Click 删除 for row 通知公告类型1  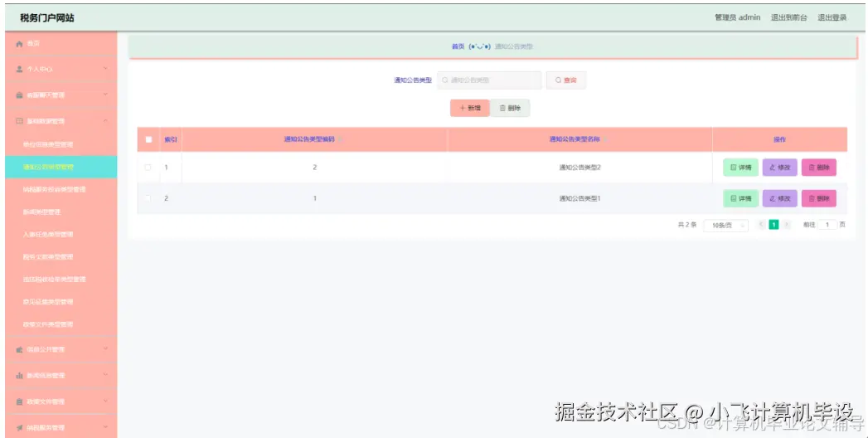pyautogui.click(x=819, y=198)
